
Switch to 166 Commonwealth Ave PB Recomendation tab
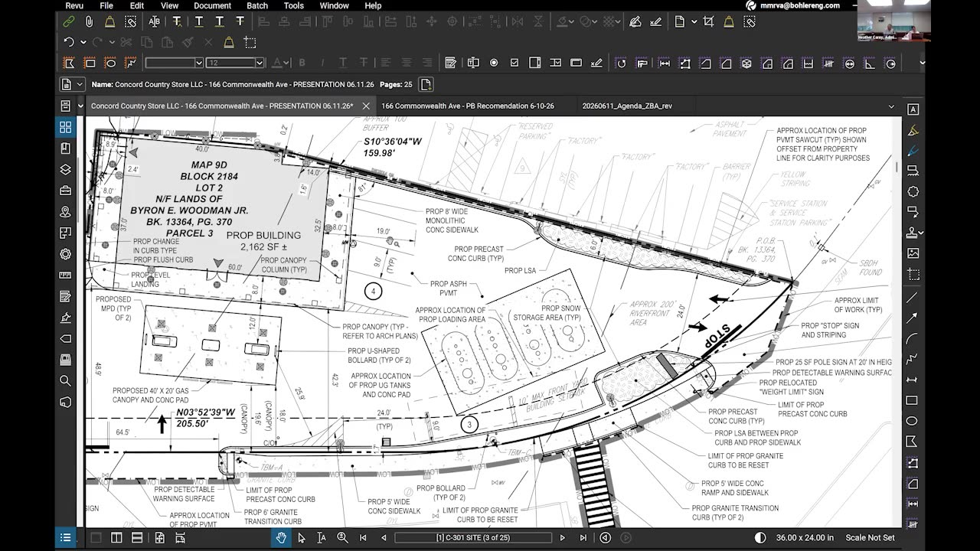468,106
